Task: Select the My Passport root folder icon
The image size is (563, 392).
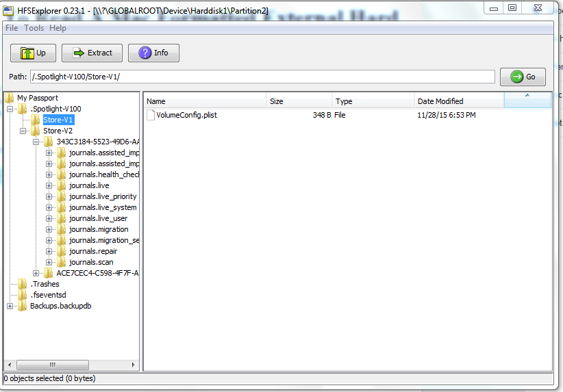Action: [10, 98]
